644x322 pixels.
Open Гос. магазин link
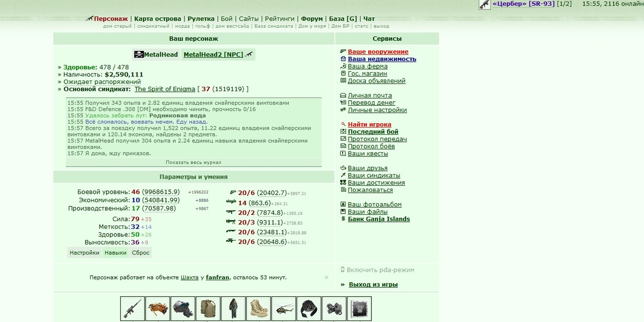(367, 73)
